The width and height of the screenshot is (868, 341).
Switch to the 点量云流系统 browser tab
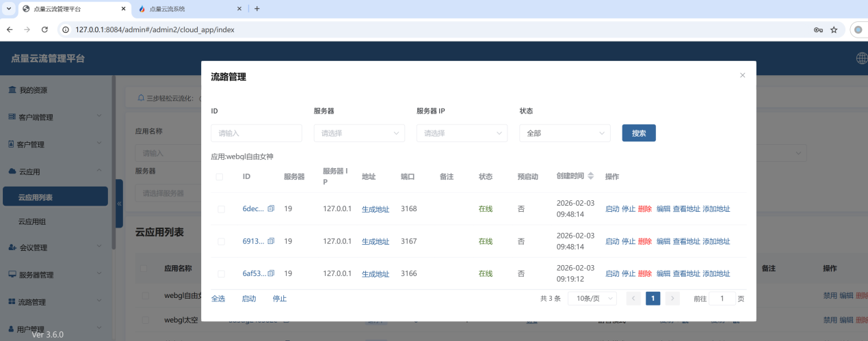coord(185,9)
